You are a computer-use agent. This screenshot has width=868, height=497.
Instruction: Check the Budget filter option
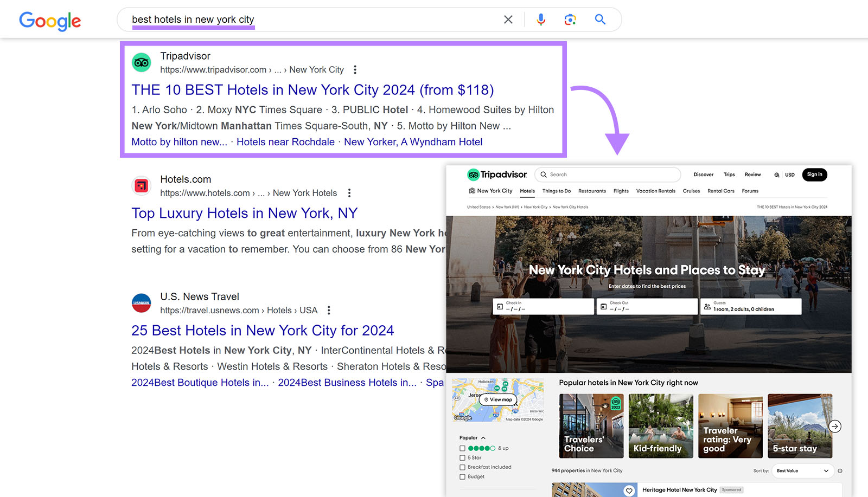(462, 476)
